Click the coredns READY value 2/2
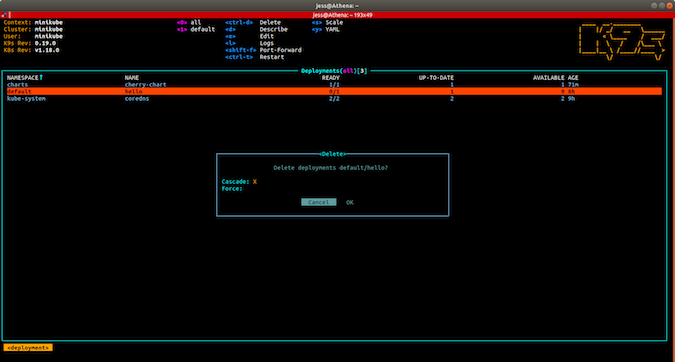 (334, 99)
